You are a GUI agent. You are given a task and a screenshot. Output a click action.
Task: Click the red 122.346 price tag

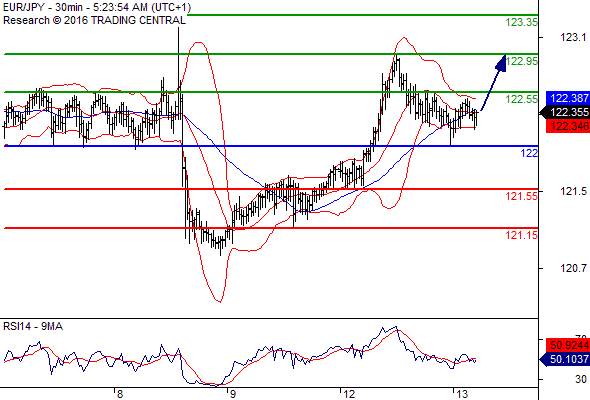point(567,126)
